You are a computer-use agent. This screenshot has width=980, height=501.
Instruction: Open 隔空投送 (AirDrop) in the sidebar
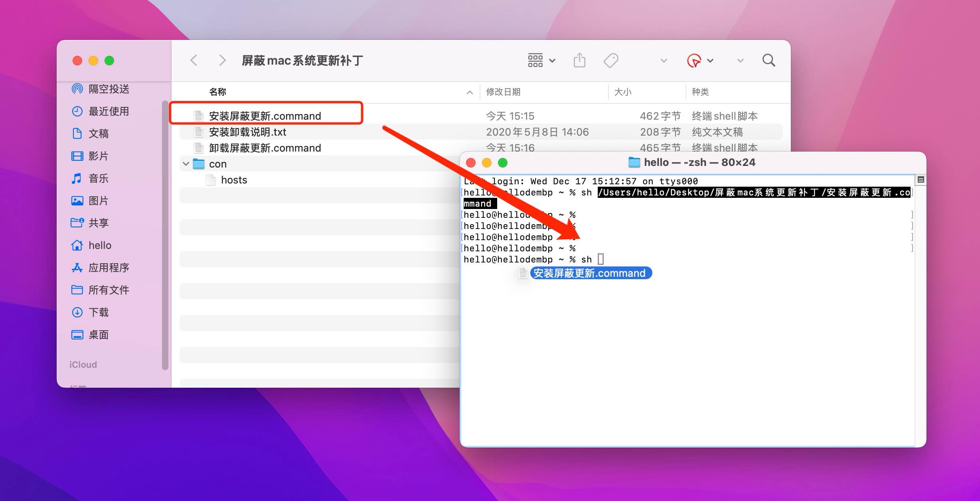109,89
